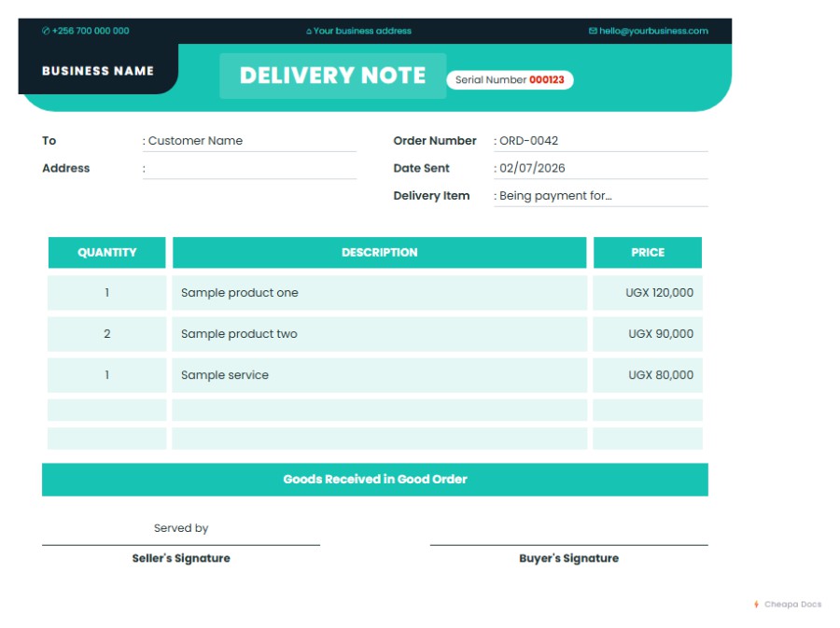Click the 'Goods Received in Good Order' banner
This screenshot has width=840, height=628.
375,480
